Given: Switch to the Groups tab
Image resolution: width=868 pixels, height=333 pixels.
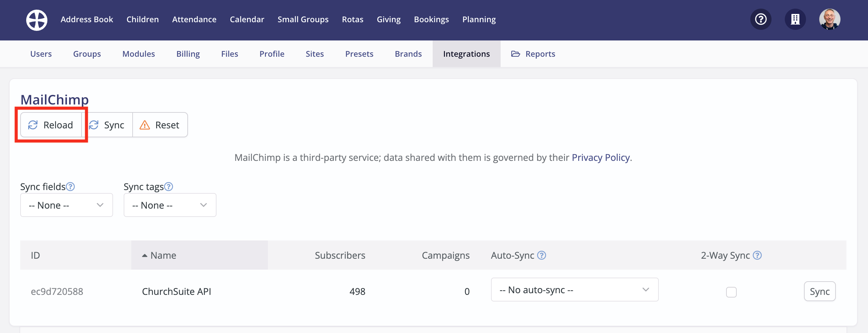Looking at the screenshot, I should pyautogui.click(x=87, y=54).
